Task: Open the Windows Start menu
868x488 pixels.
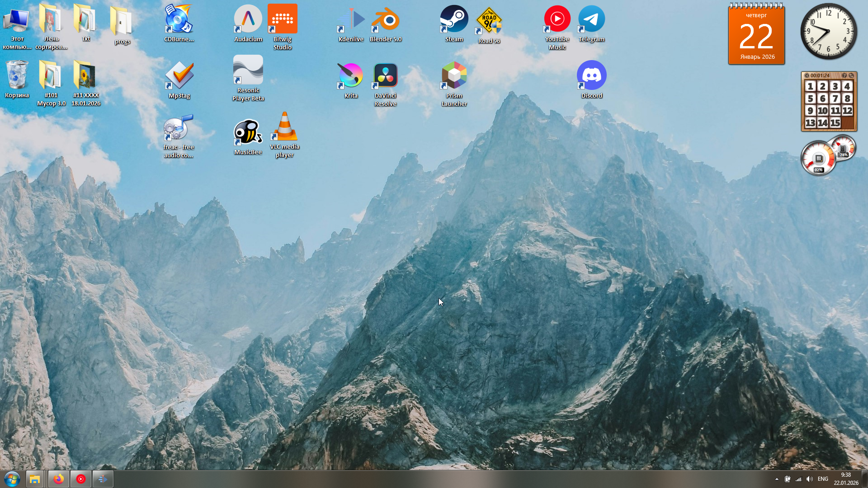Action: [12, 479]
